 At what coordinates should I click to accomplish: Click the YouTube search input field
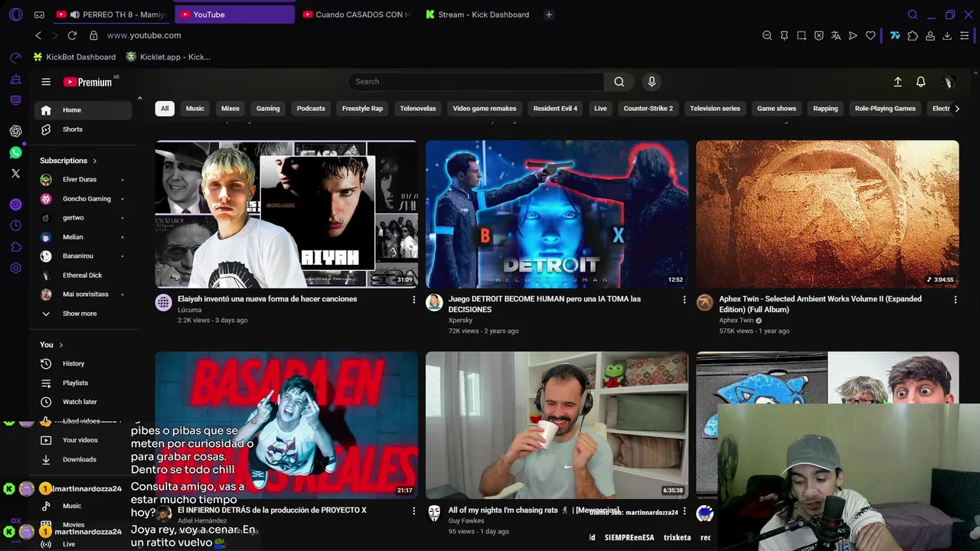tap(475, 82)
